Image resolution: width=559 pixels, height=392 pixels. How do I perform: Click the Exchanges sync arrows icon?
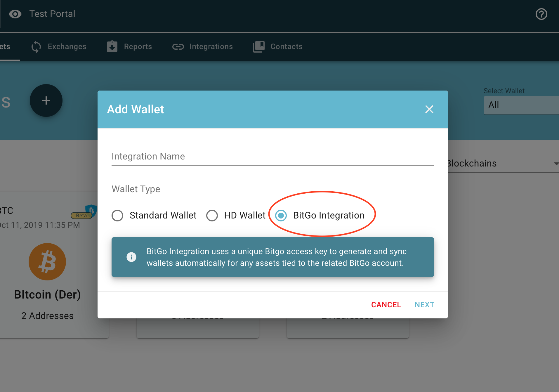click(36, 47)
